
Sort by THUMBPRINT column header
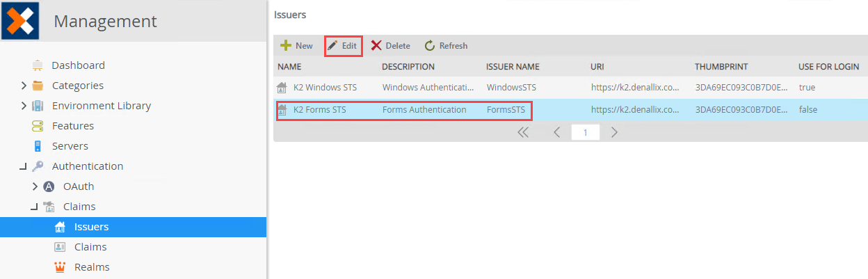(x=721, y=67)
